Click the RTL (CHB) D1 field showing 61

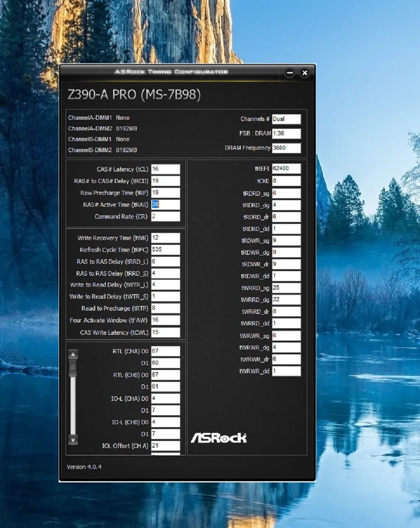point(166,386)
